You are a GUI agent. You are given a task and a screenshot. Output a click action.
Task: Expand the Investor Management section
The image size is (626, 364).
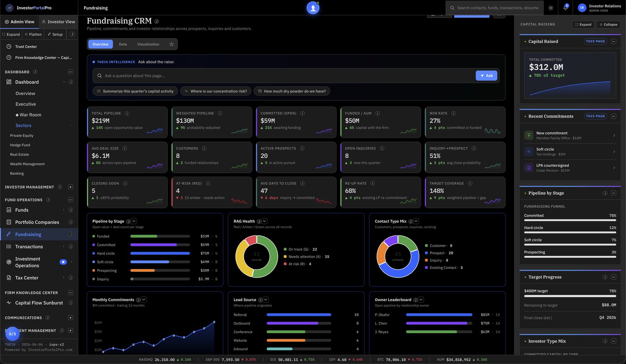coord(70,187)
